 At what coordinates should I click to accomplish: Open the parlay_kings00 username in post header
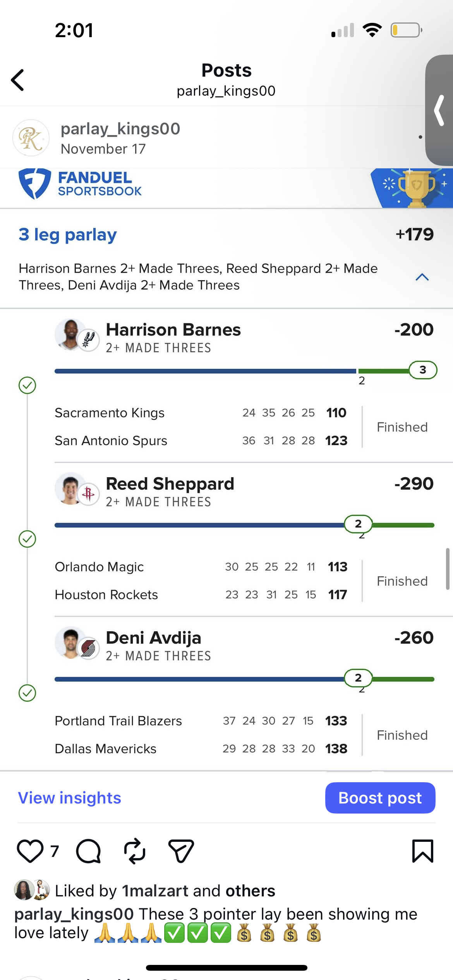click(x=120, y=129)
